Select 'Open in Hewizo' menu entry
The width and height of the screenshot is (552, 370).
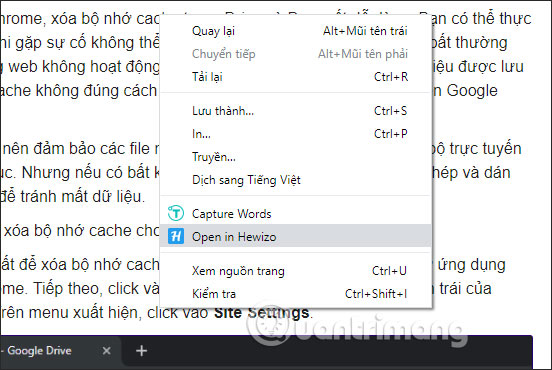tap(295, 237)
